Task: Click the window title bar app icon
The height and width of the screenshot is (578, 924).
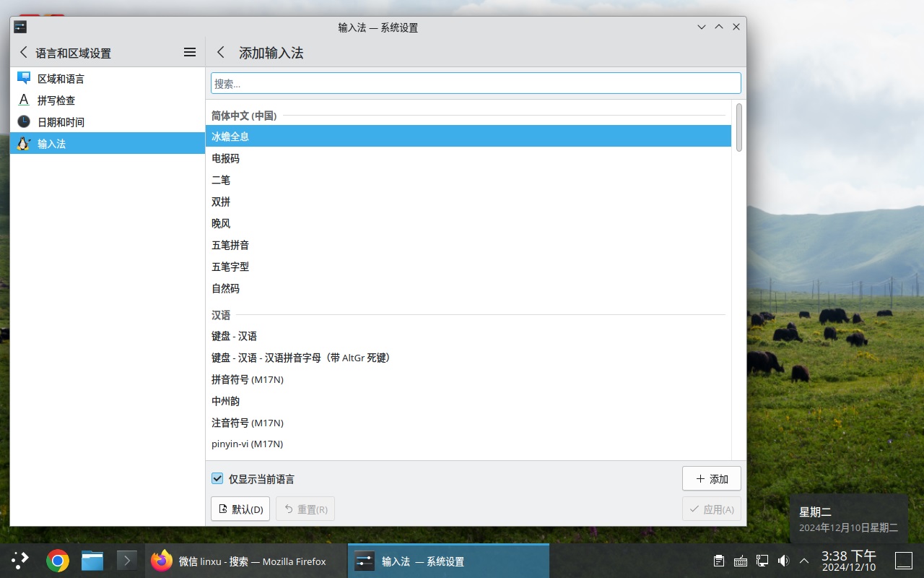Action: pyautogui.click(x=20, y=27)
